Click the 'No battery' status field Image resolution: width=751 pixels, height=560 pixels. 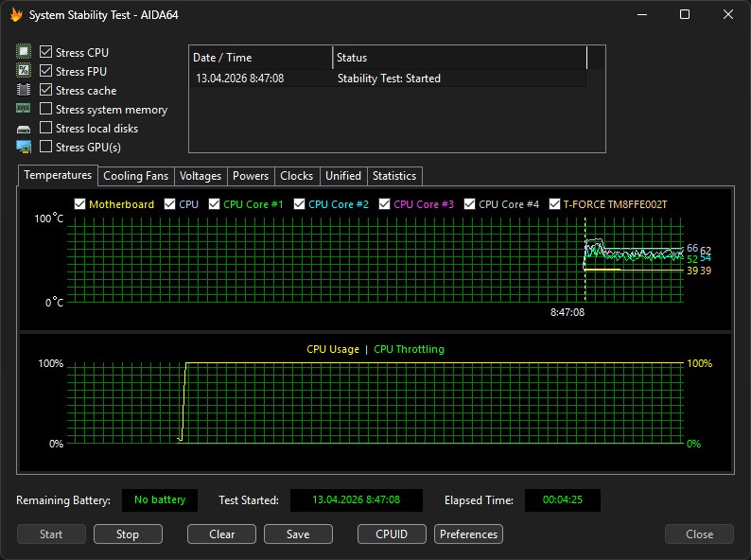click(x=160, y=500)
